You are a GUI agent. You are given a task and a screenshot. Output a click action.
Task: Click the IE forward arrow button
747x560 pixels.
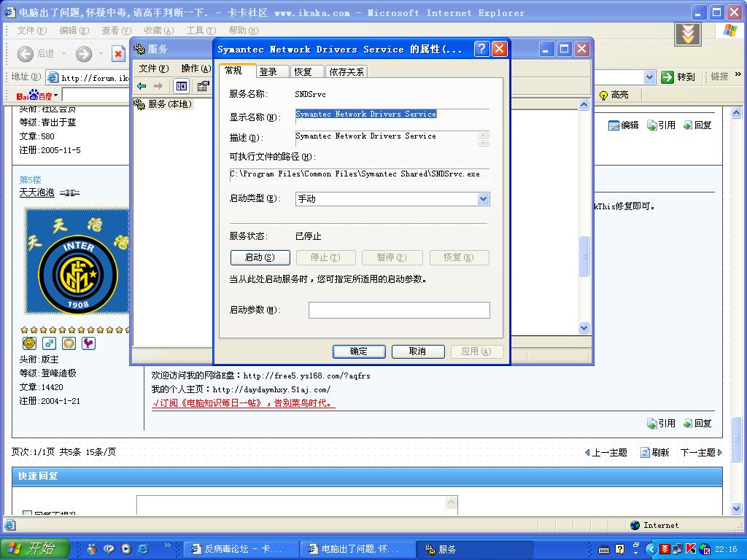coord(84,54)
